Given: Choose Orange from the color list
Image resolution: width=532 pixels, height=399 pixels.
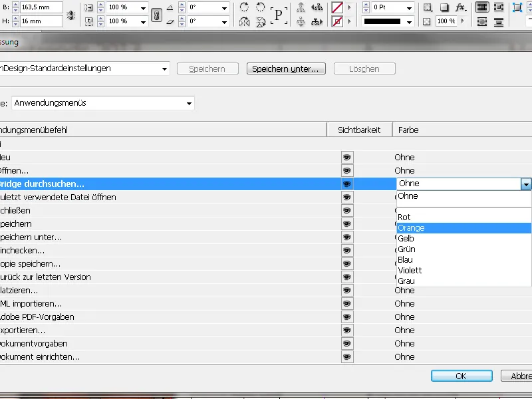Looking at the screenshot, I should (x=464, y=228).
